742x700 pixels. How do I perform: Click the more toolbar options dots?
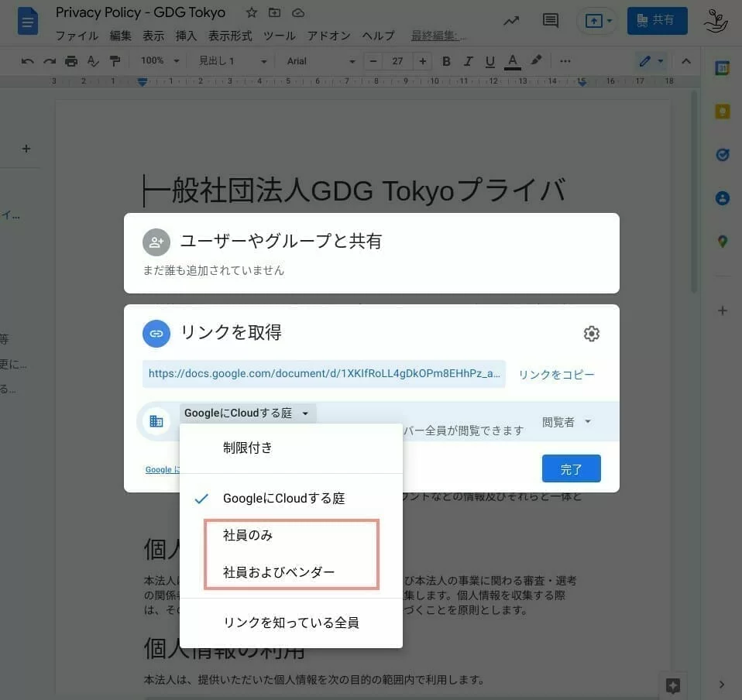click(x=565, y=61)
